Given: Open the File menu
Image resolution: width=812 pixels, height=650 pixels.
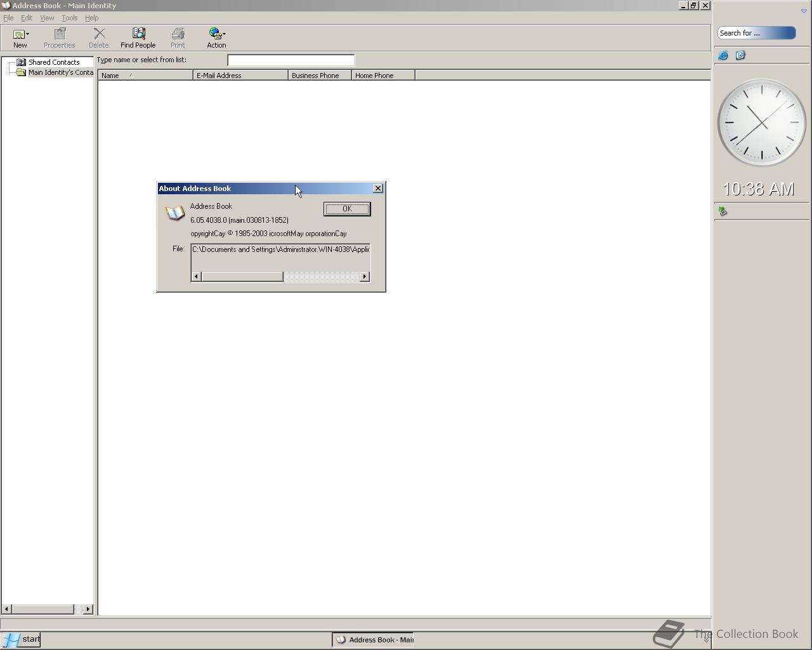Looking at the screenshot, I should pos(8,18).
